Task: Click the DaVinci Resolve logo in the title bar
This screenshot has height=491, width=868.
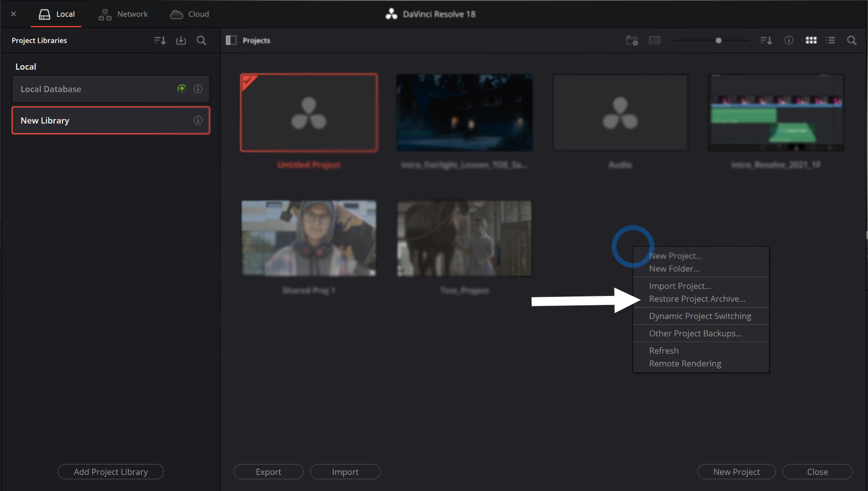Action: pyautogui.click(x=391, y=13)
